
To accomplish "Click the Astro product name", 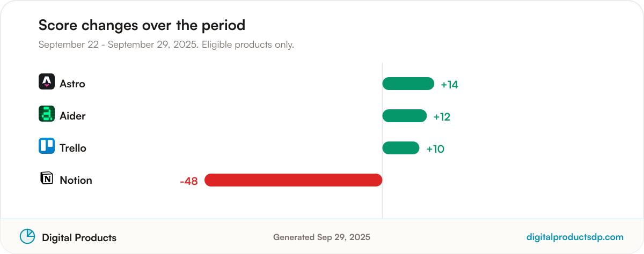I will click(x=72, y=84).
